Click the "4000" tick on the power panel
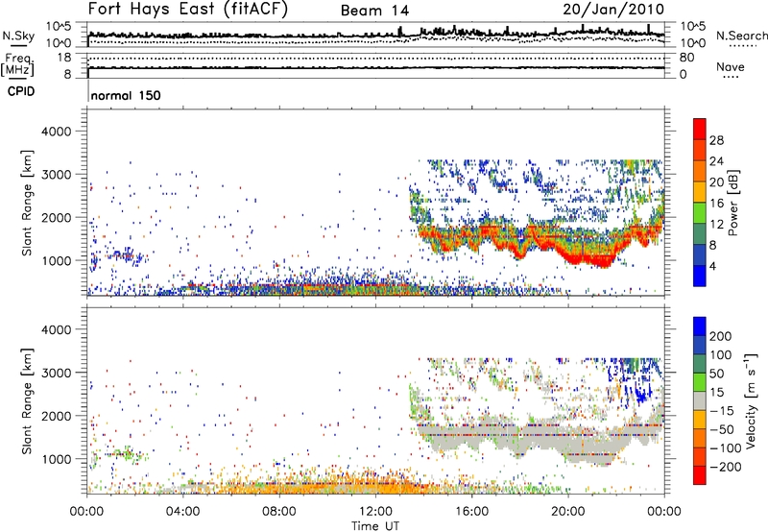The width and height of the screenshot is (768, 532). (56, 132)
